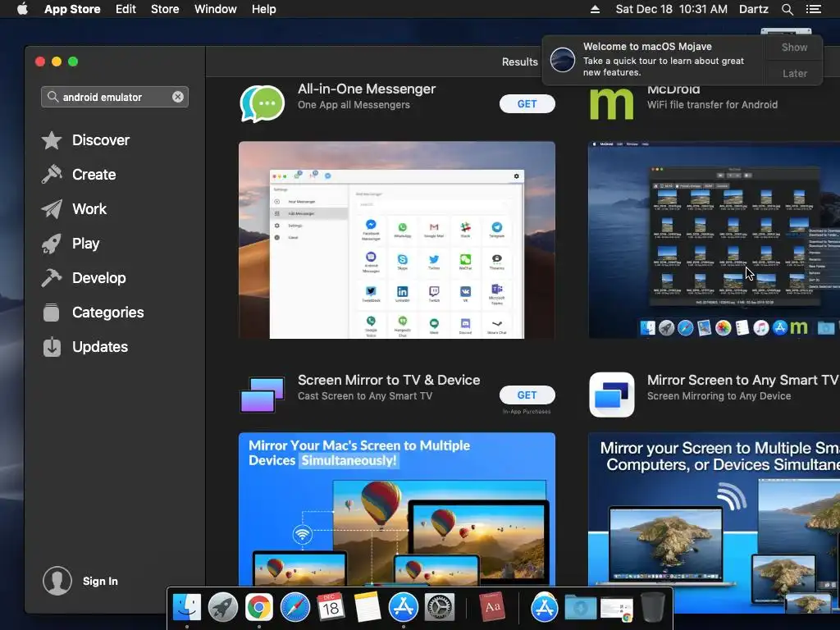This screenshot has width=840, height=630.
Task: Open the Develop hammer icon
Action: [x=52, y=278]
